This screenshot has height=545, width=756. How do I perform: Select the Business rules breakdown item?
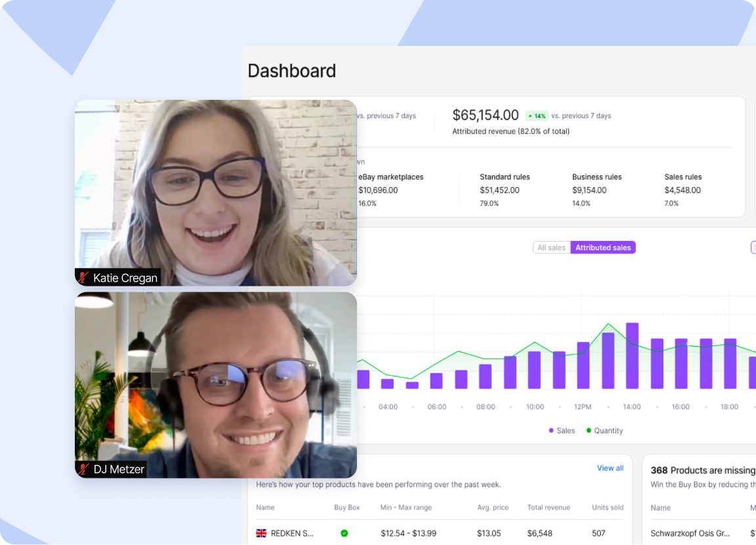tap(597, 190)
